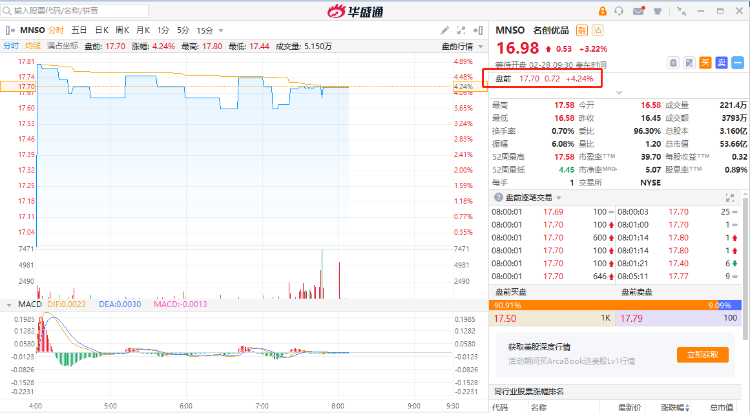The width and height of the screenshot is (750, 413).
Task: Click the 08:00:01 trade at 17.69
Action: coord(551,212)
